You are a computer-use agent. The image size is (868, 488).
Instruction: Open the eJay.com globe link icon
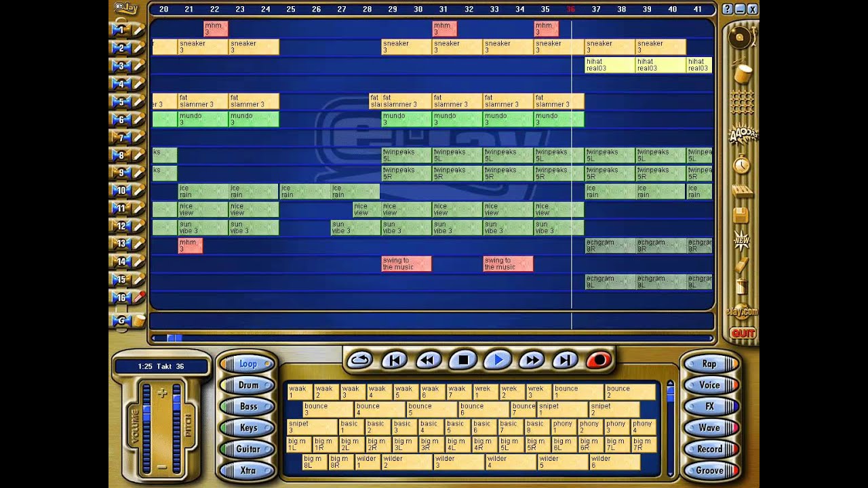pyautogui.click(x=742, y=310)
